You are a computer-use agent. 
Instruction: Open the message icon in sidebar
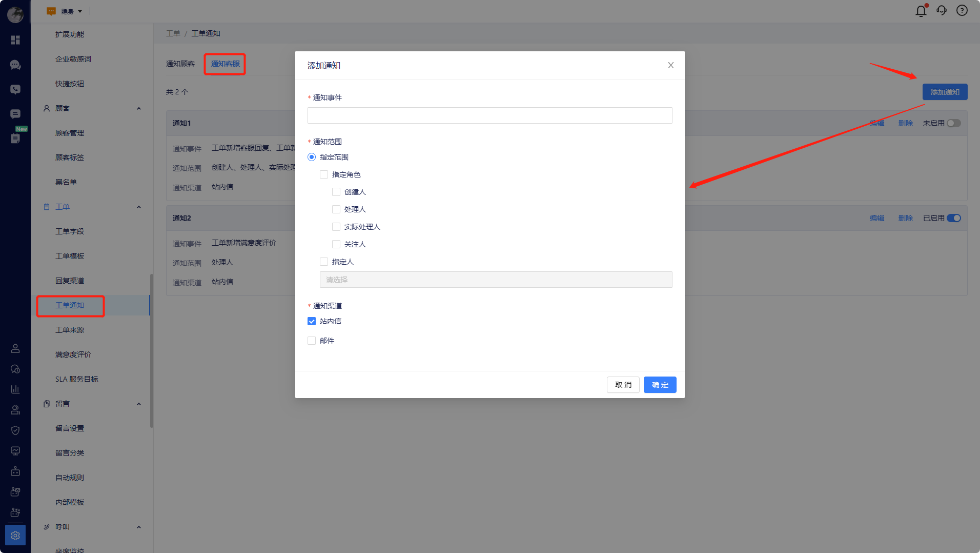15,114
